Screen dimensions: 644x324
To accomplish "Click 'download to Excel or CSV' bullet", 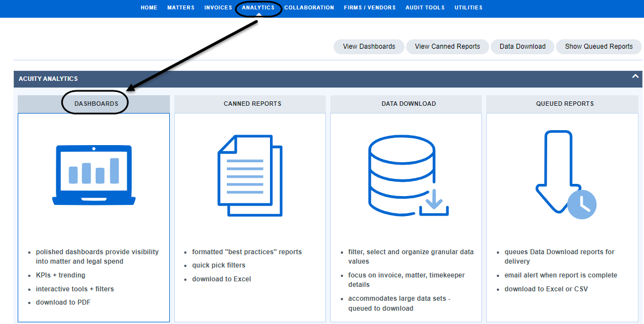I will coord(546,289).
